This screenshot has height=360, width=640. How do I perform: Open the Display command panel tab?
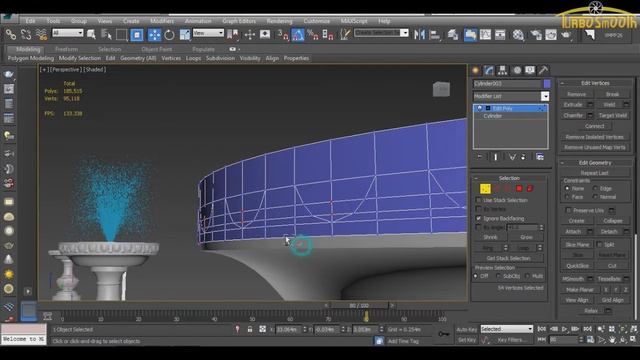[x=530, y=70]
